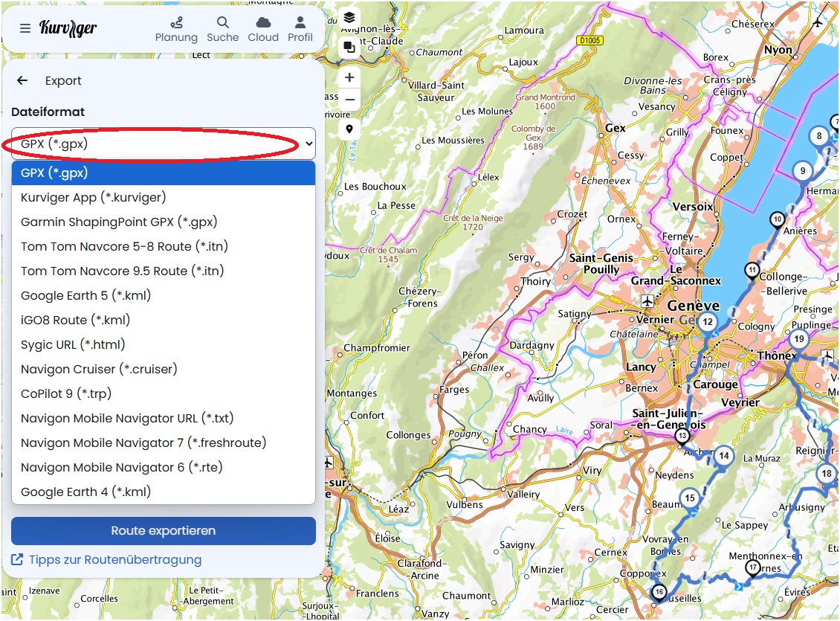
Task: Open Tipps zur Routenübertragung link
Action: [114, 559]
